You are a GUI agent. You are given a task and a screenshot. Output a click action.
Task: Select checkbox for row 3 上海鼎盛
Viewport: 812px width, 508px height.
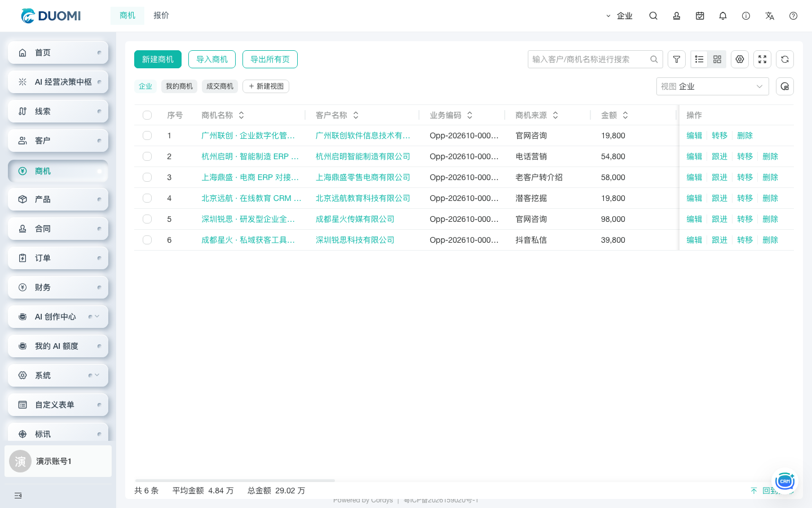(147, 177)
